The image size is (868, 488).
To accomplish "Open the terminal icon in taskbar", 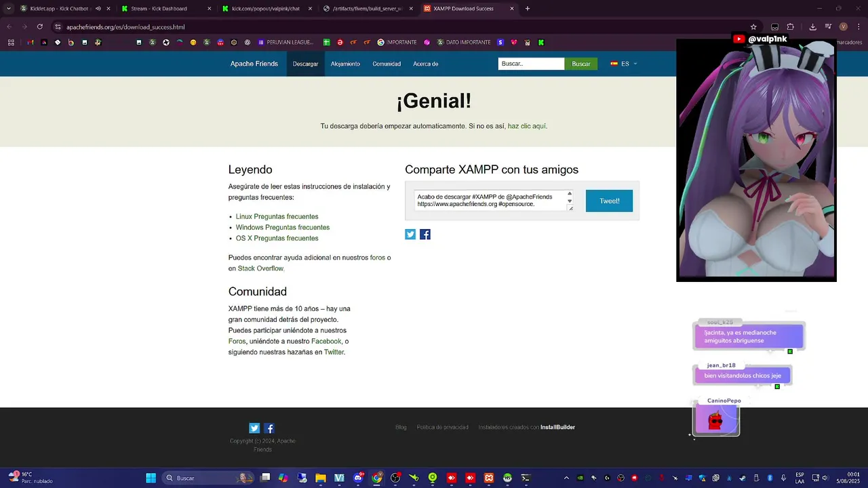I will [x=526, y=478].
